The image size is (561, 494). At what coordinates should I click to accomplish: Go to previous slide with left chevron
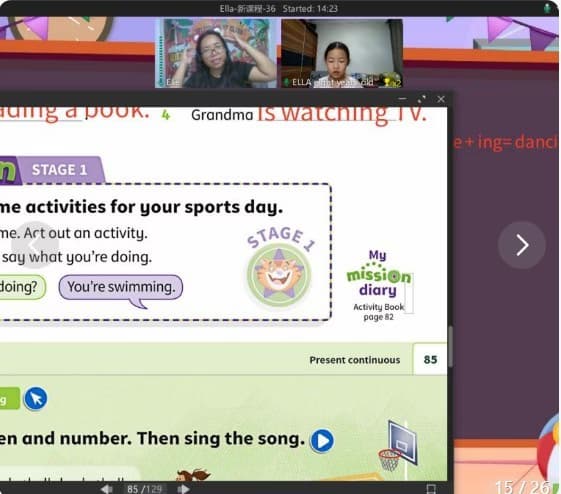tap(35, 245)
